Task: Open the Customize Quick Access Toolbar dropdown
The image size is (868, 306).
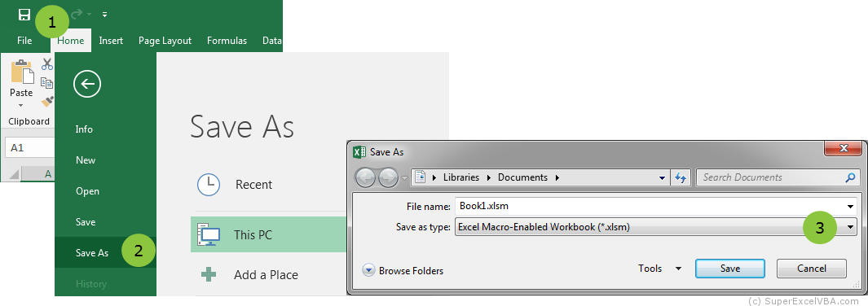Action: point(104,15)
